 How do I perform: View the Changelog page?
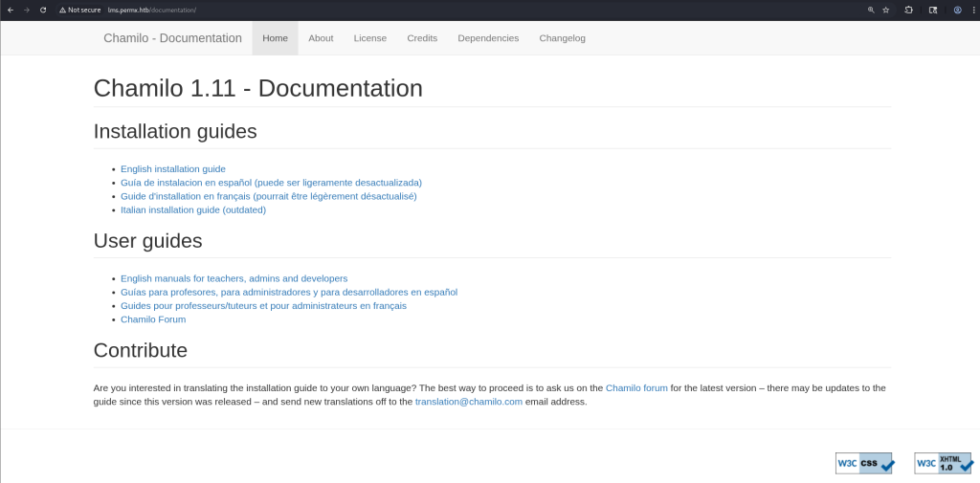[x=562, y=38]
